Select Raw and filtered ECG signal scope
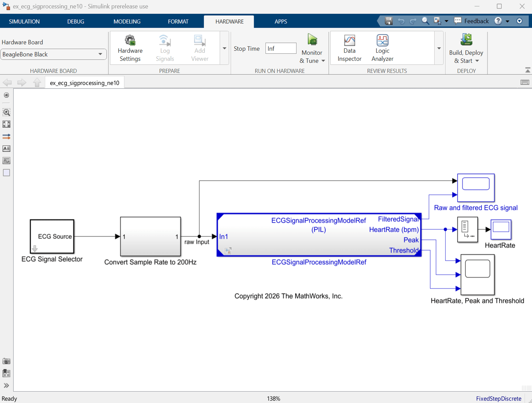Screen dimensions: 532x403 tap(476, 188)
